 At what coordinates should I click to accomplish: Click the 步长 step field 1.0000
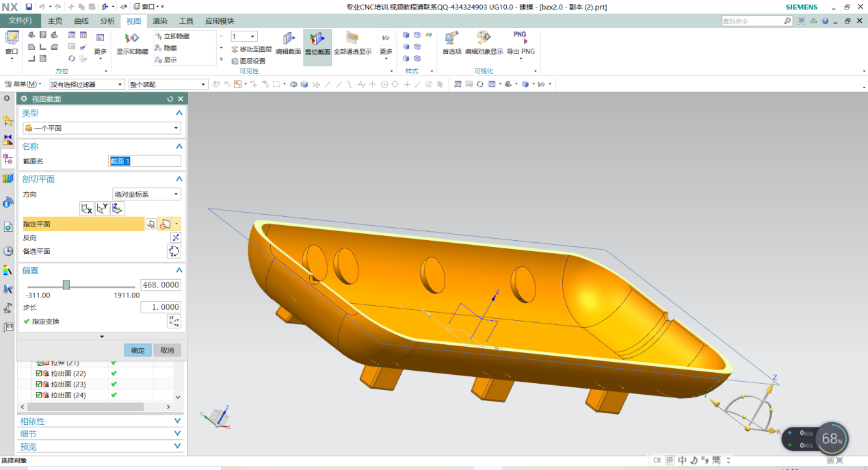point(161,307)
